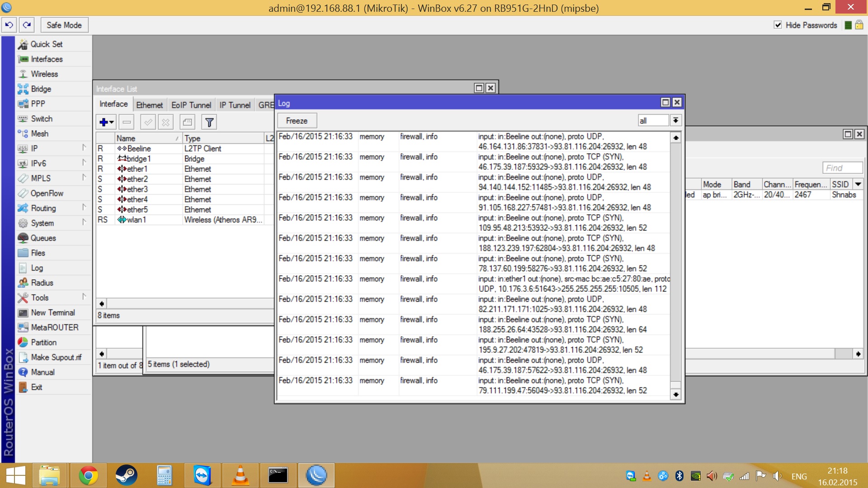Click the Disable cross button
Image resolution: width=868 pixels, height=488 pixels.
166,122
